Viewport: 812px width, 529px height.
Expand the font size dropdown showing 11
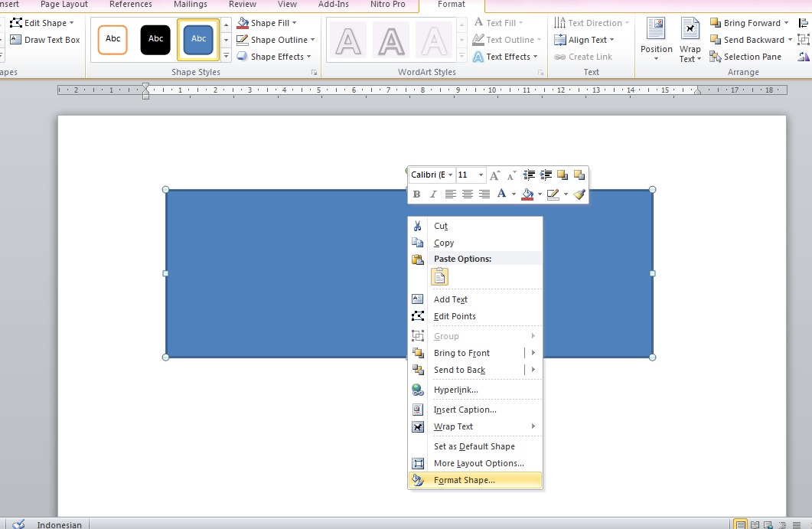point(481,175)
